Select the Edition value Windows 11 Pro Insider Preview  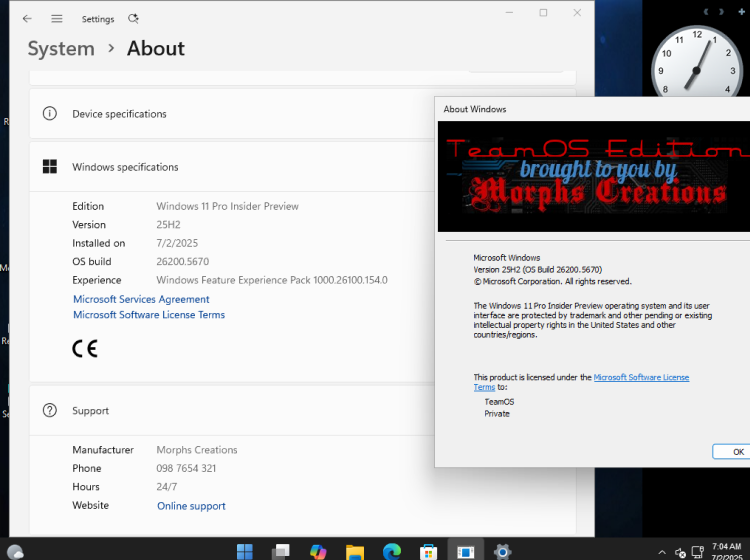pos(228,206)
